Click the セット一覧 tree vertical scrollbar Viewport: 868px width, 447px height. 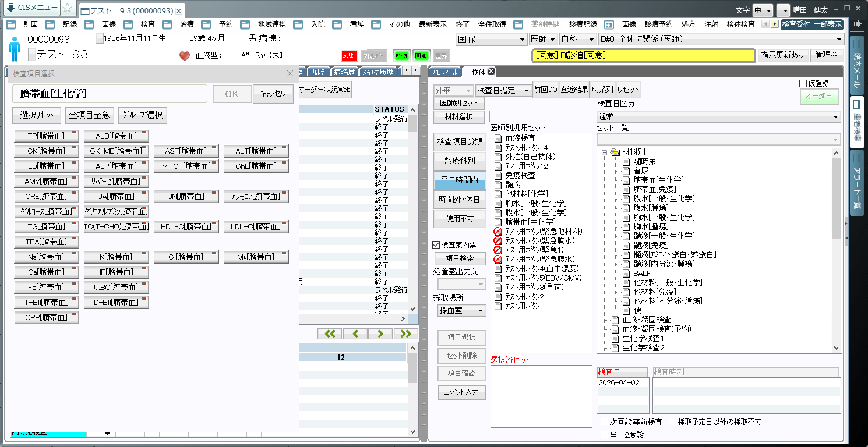coord(837,250)
